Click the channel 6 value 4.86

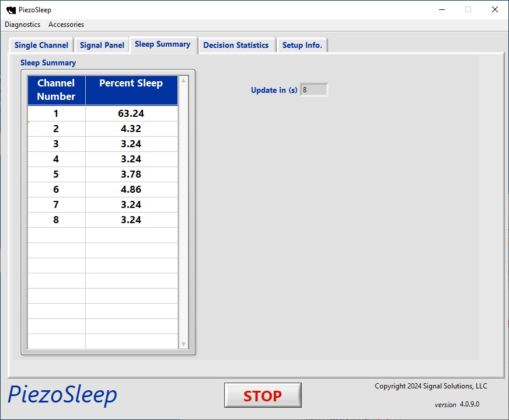tap(131, 189)
